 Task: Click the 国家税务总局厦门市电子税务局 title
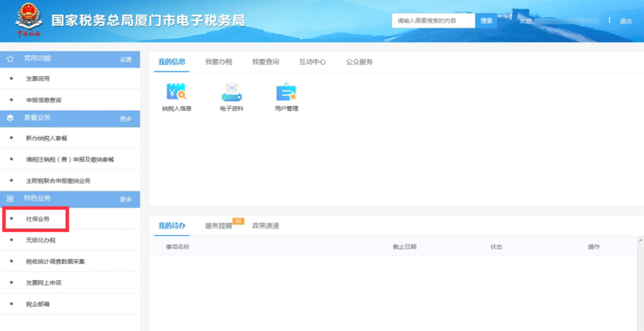pos(148,21)
